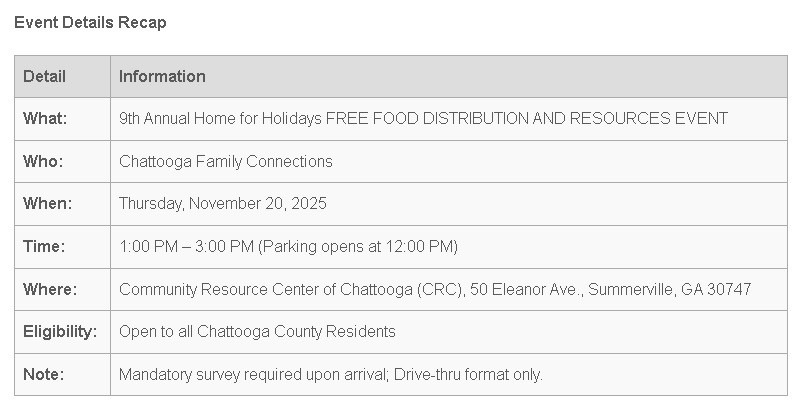
Task: Click the Note: row label
Action: 43,374
